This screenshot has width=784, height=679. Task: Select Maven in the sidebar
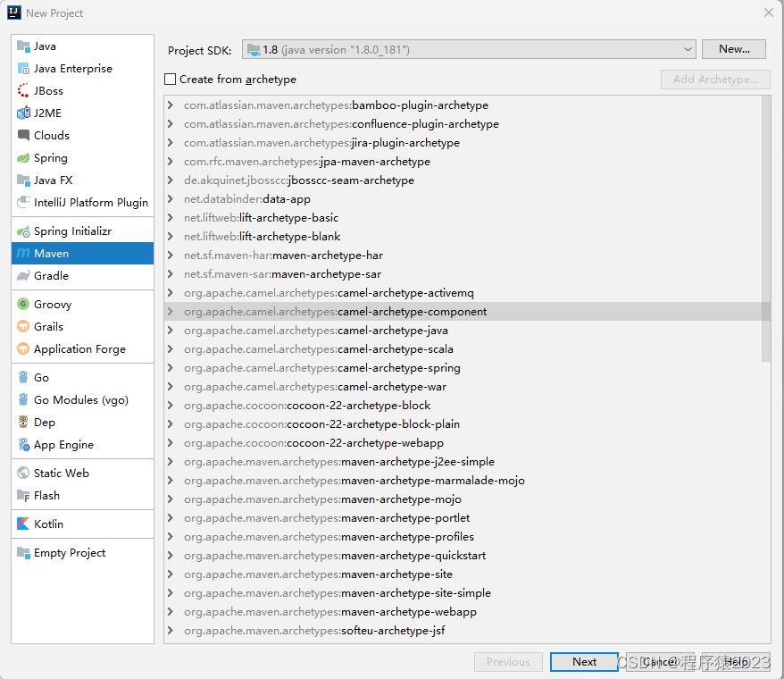click(x=49, y=253)
